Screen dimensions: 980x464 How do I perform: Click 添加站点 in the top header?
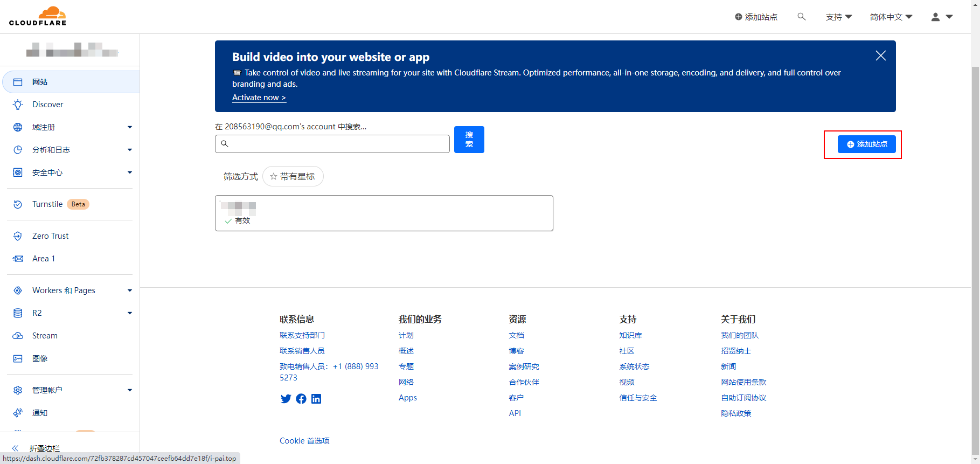click(x=756, y=17)
